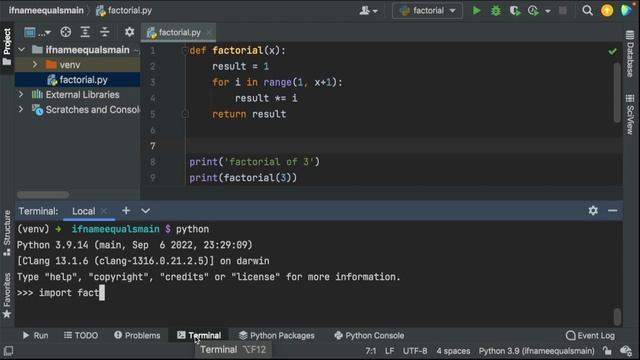Viewport: 640px width, 360px height.
Task: Click the terminal vertical scrollbar
Action: coord(617,316)
